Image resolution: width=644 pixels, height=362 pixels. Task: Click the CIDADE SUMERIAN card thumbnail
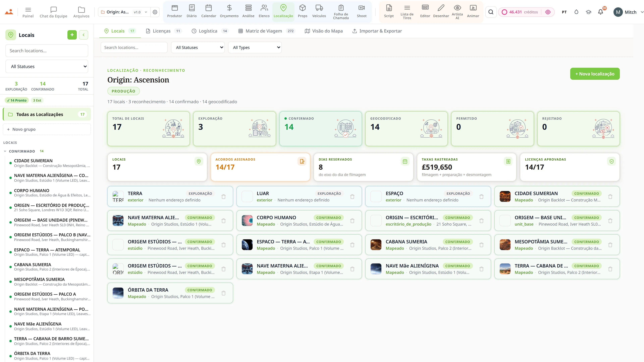click(505, 196)
